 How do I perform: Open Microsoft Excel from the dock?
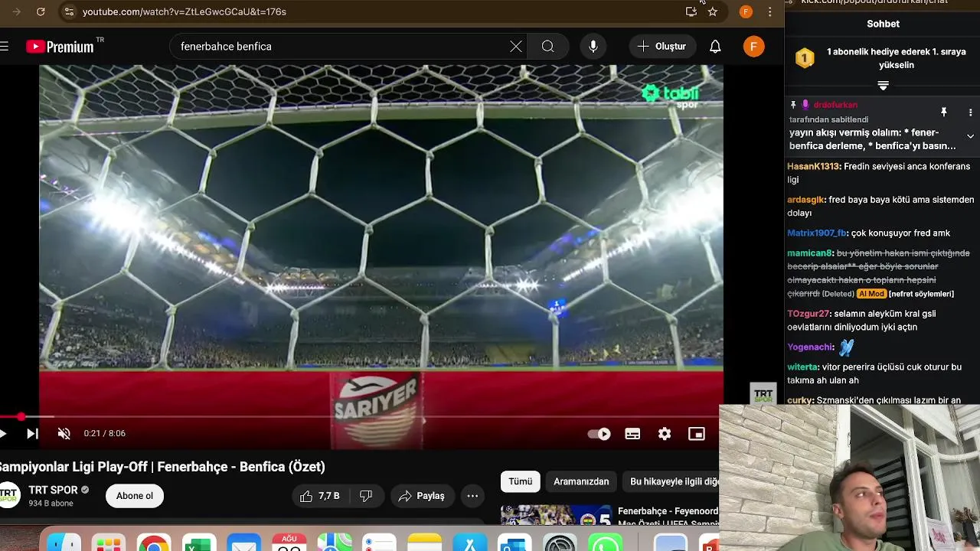(x=199, y=543)
